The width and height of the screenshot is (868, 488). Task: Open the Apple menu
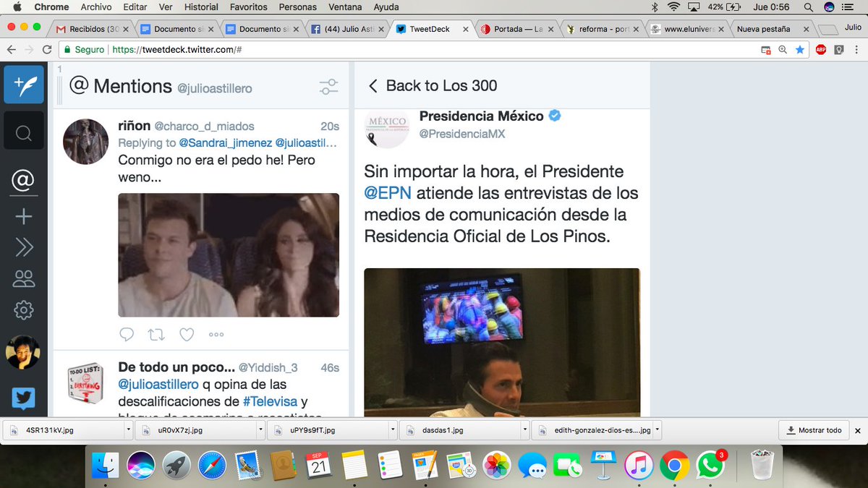[17, 7]
